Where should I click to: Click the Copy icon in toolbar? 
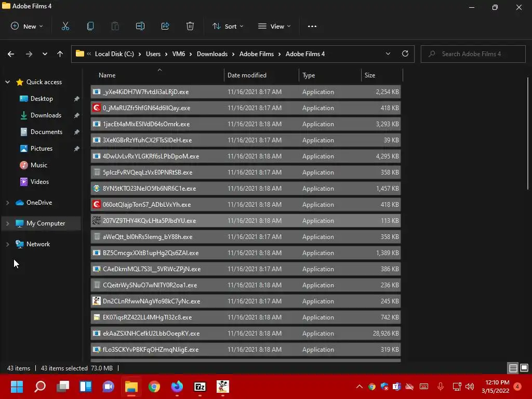(x=90, y=26)
